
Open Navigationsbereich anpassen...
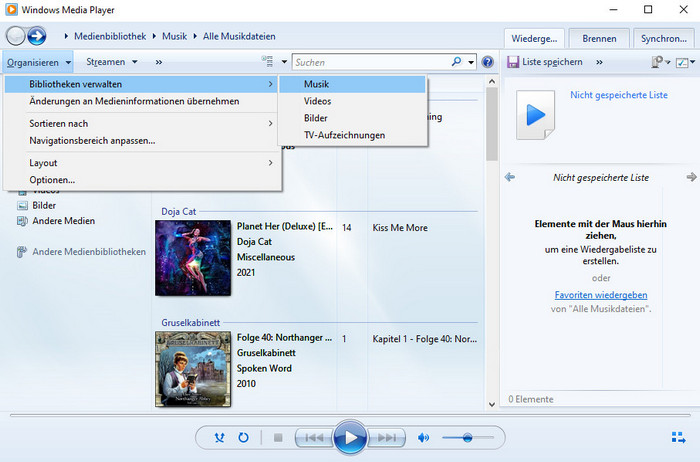click(x=142, y=140)
